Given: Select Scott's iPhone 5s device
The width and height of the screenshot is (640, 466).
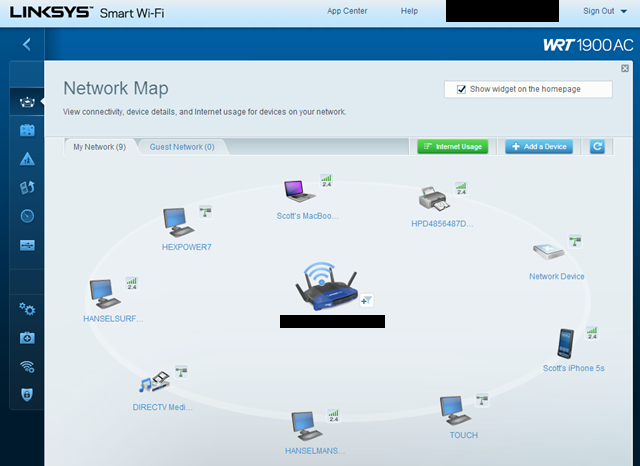Looking at the screenshot, I should pyautogui.click(x=566, y=343).
